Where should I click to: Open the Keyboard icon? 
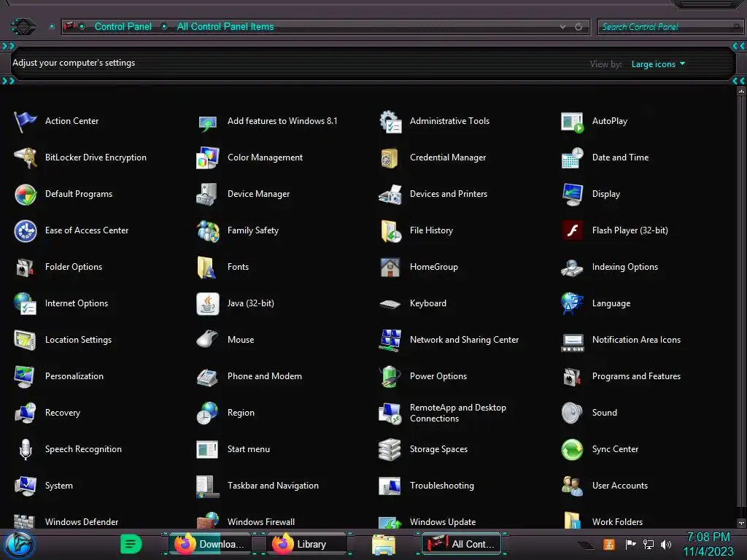(390, 304)
